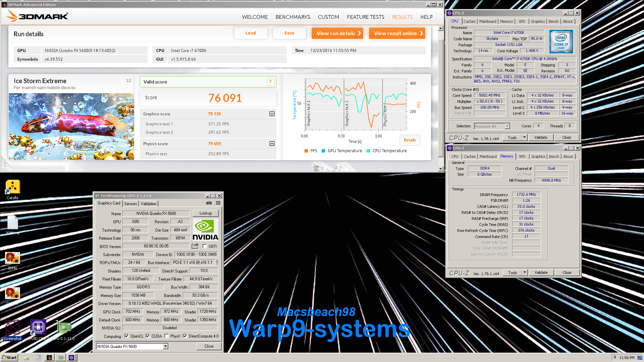Open the question mark help next to Valid score

point(270,82)
